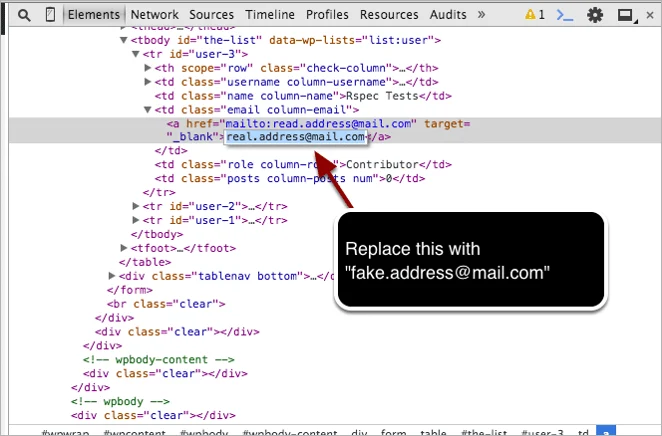Expand the td username column-username node

pos(147,81)
